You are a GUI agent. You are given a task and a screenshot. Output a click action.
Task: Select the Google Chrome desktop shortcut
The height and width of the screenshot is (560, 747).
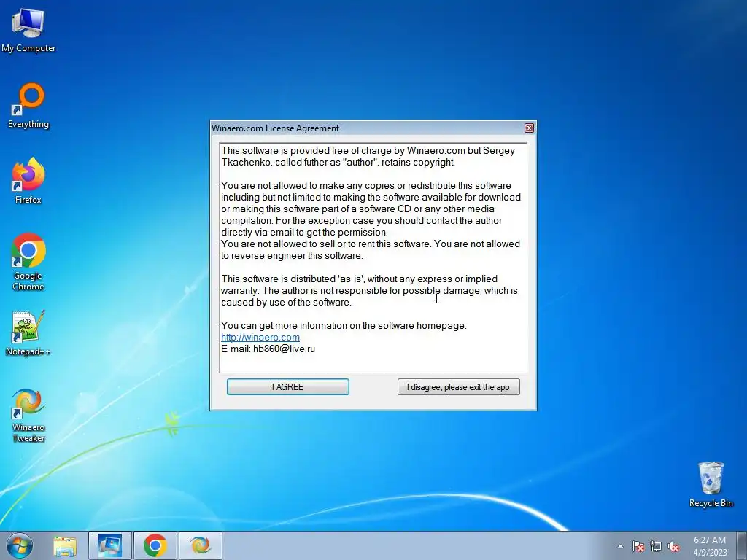click(x=28, y=262)
